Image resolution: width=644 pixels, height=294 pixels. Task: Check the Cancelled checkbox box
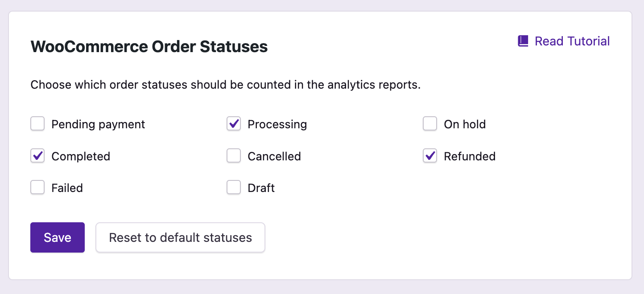(x=234, y=156)
